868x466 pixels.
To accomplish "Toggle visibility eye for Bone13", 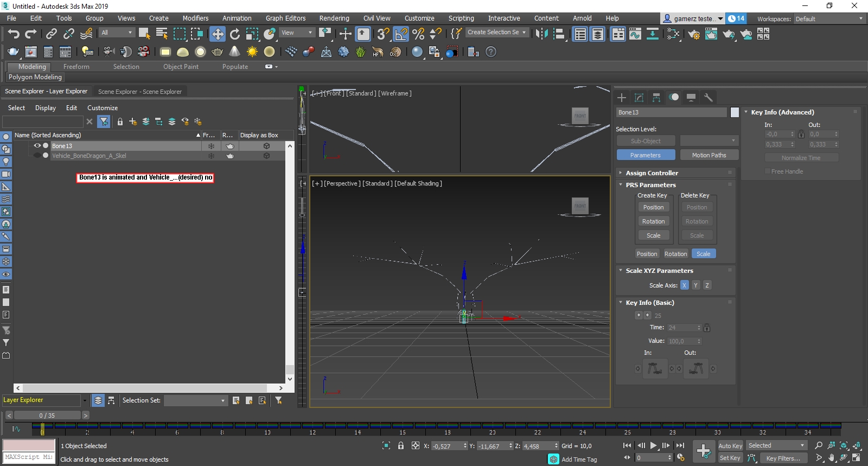I will pos(37,146).
